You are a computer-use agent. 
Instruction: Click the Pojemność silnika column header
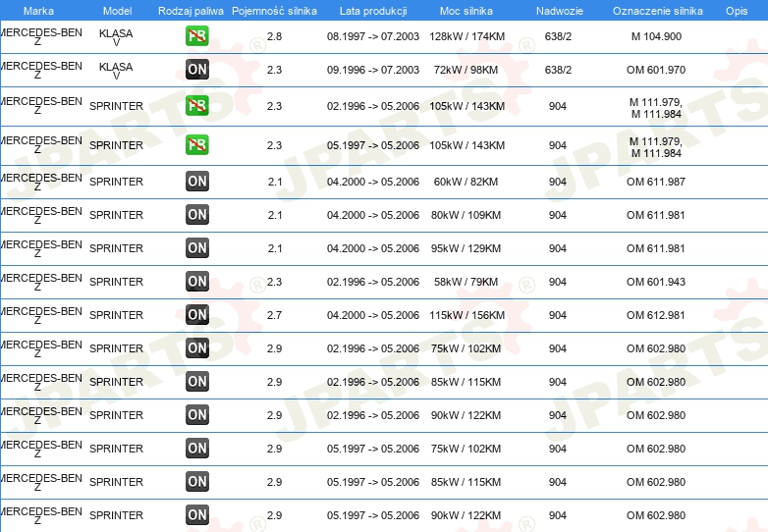pos(274,11)
